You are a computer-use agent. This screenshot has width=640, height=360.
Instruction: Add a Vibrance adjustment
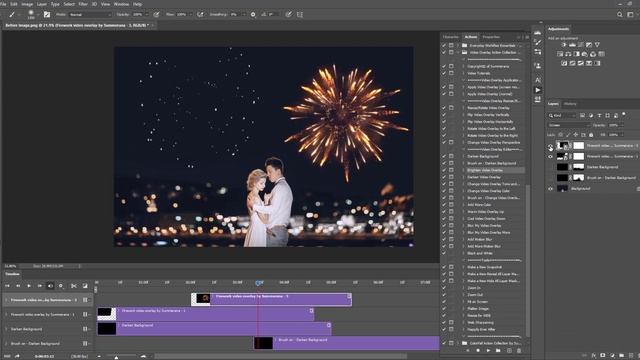pos(597,44)
